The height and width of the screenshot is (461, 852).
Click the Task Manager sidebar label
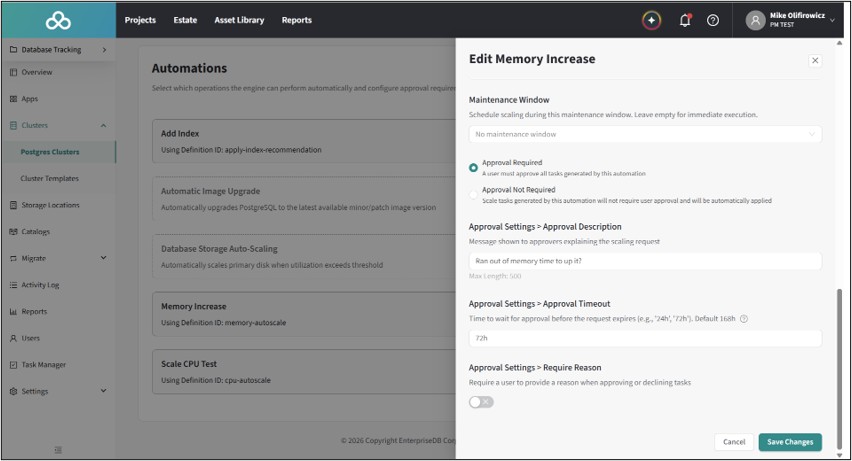(x=43, y=365)
